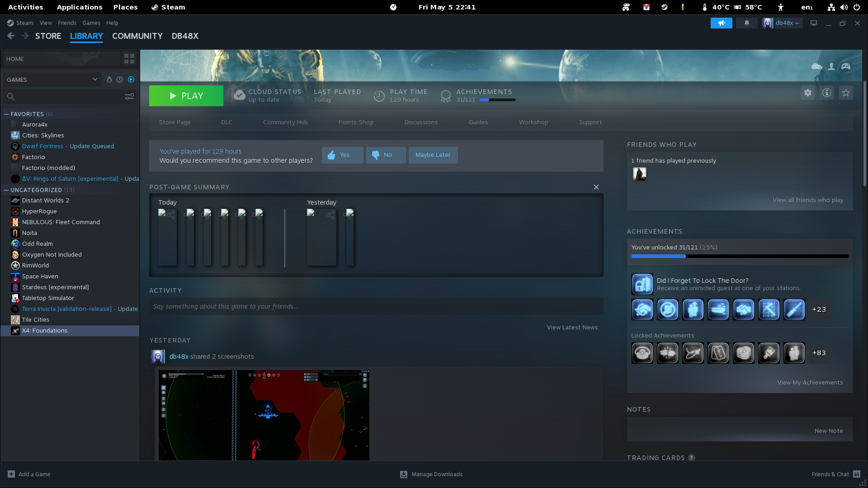Click the controller support icon on banner
The width and height of the screenshot is (868, 488).
pos(846,66)
